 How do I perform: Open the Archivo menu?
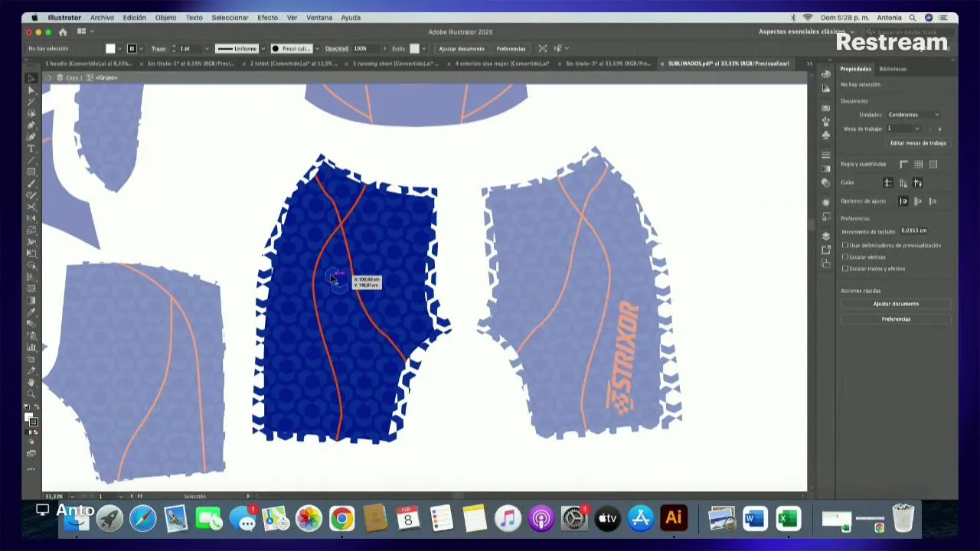(x=102, y=17)
